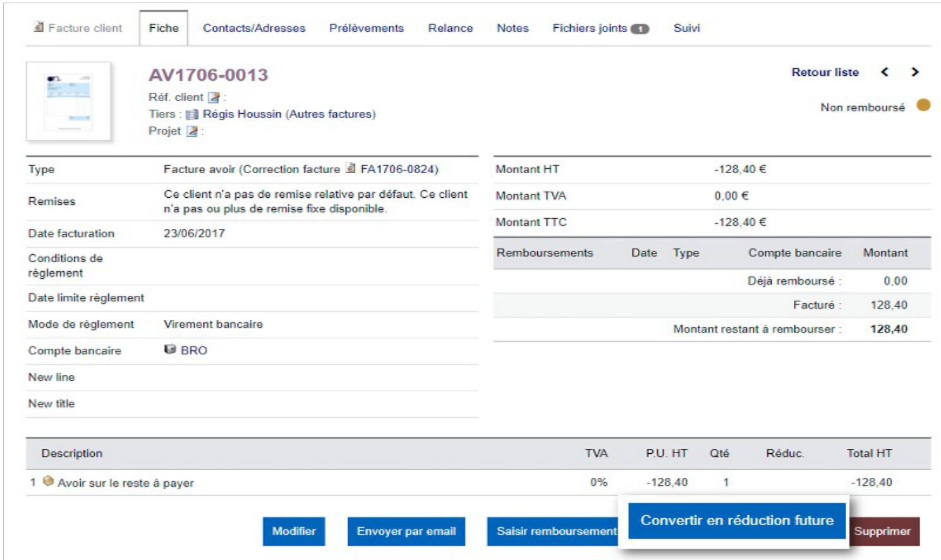Open the BRO bank account icon
The height and width of the screenshot is (560, 941).
coord(170,350)
